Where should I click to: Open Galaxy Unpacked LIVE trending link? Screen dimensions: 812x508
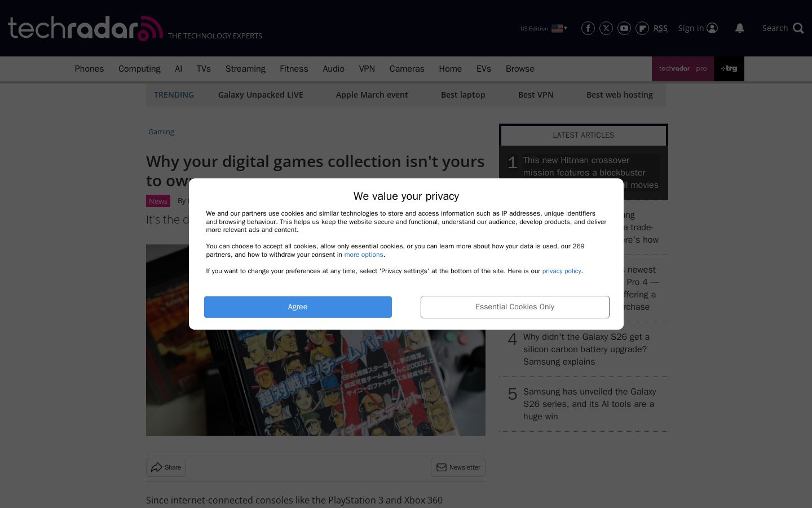point(261,95)
